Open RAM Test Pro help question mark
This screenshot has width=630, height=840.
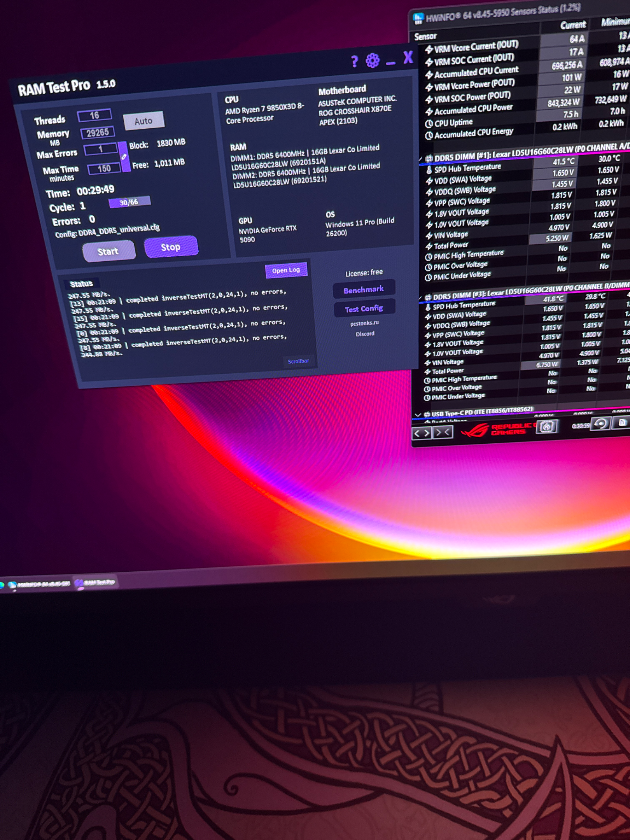[x=354, y=61]
